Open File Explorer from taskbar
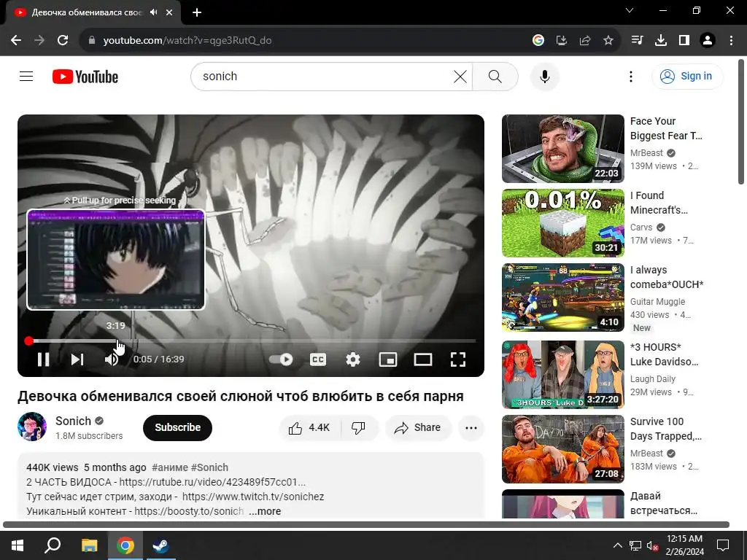 tap(89, 545)
